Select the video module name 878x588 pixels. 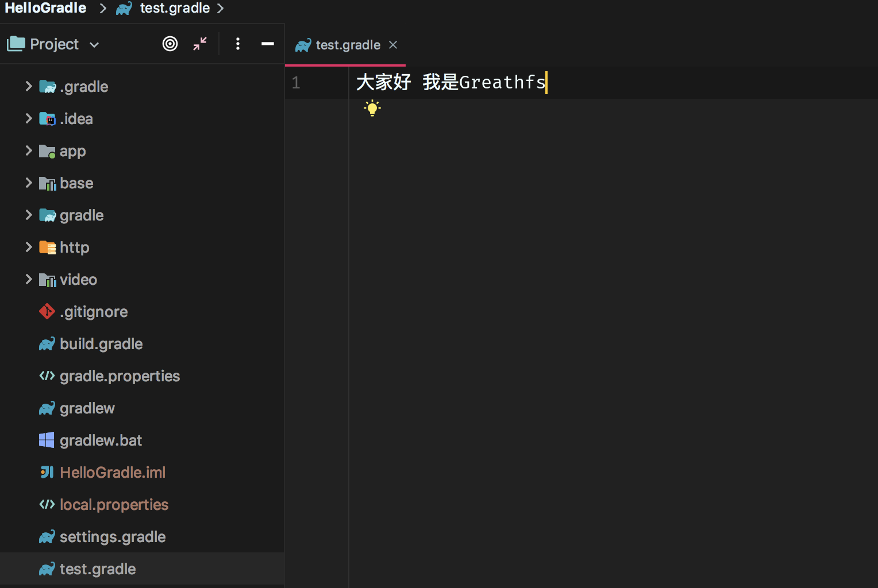point(78,280)
